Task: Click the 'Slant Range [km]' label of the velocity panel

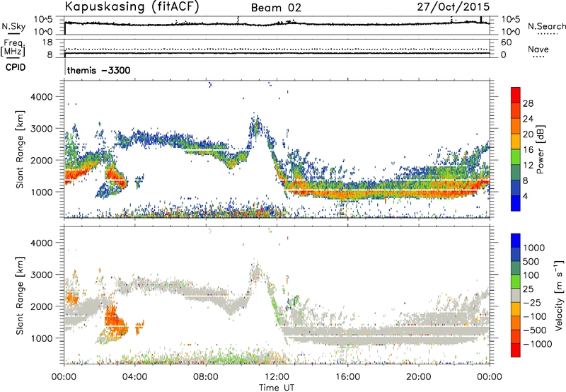Action: point(20,295)
